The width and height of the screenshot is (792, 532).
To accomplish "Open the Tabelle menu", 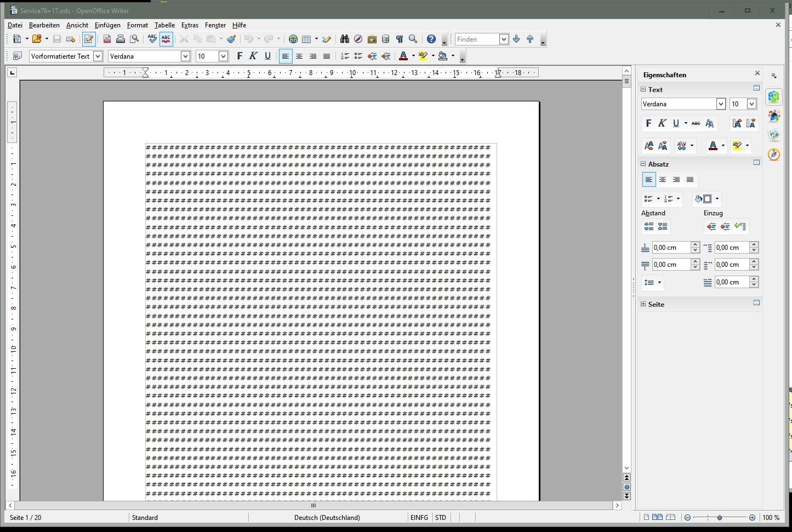I will 164,25.
